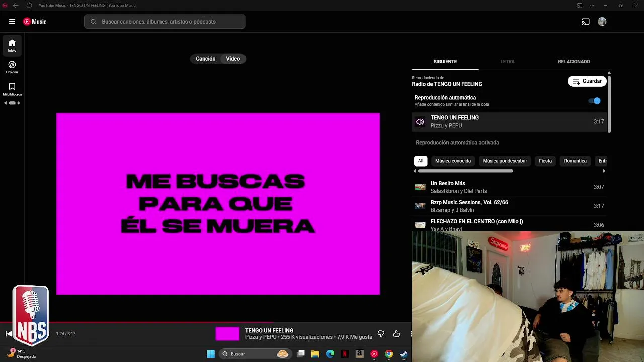This screenshot has width=644, height=362.
Task: Open Task View on taskbar
Action: (301, 354)
